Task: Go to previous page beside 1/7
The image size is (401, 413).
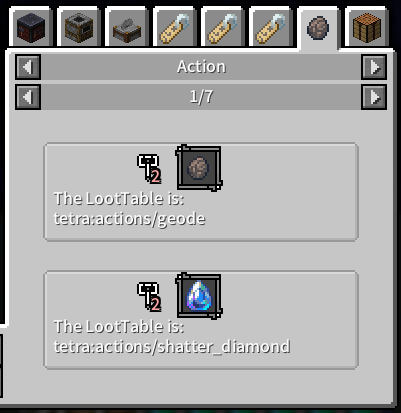Action: coord(28,97)
